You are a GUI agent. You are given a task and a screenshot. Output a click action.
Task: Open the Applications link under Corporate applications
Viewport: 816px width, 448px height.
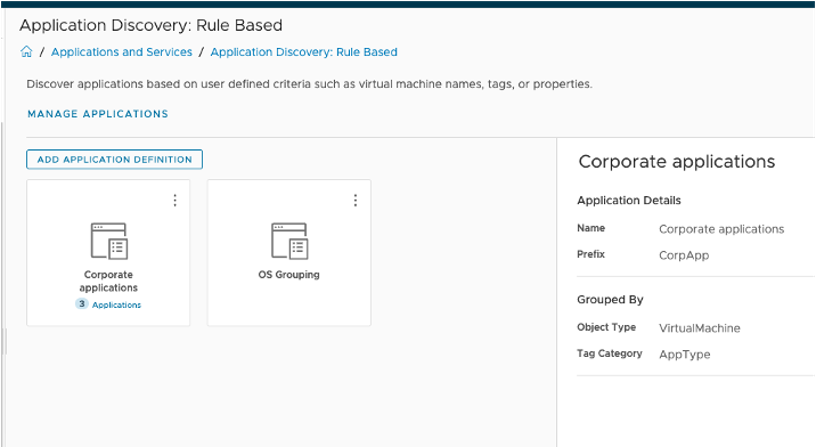tap(116, 305)
